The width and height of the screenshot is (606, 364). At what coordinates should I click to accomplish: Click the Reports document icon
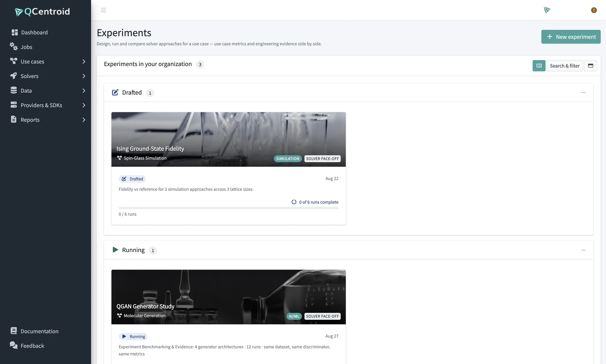coord(14,119)
